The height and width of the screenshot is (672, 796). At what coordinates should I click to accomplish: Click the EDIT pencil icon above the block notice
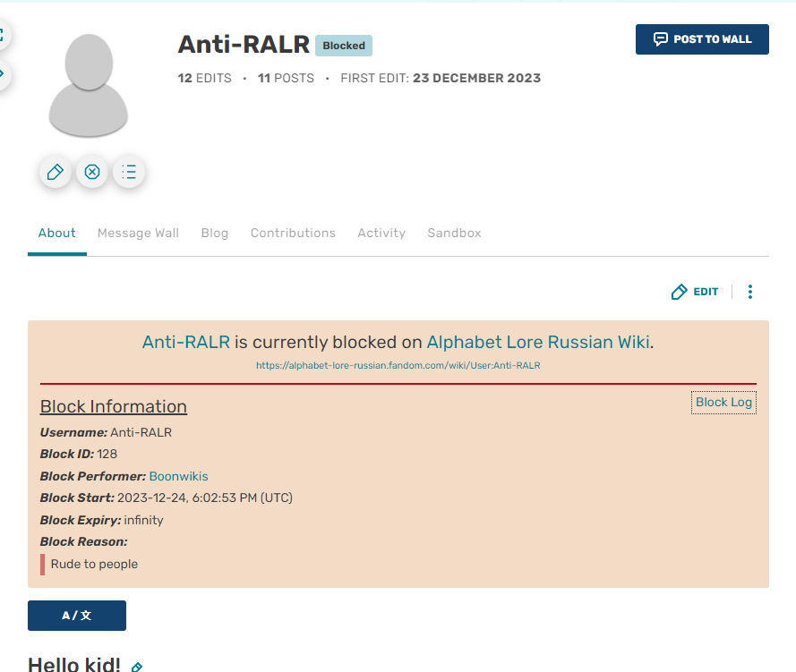tap(679, 291)
